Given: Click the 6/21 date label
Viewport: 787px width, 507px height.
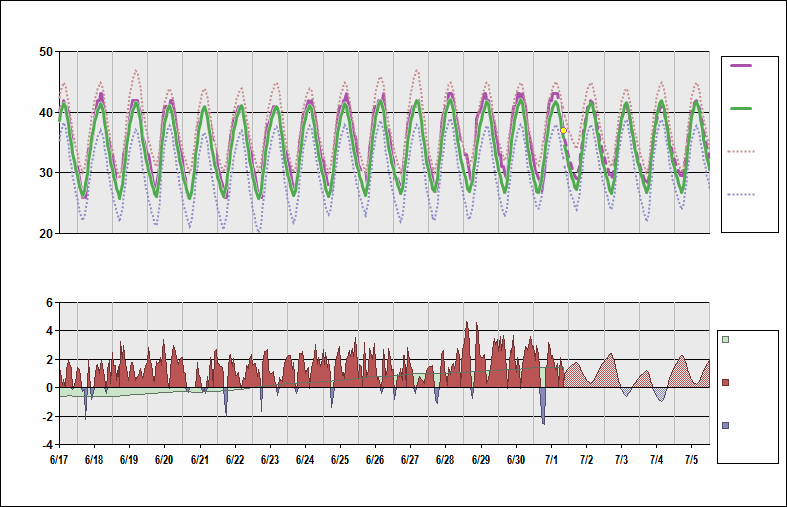Looking at the screenshot, I should coord(199,460).
